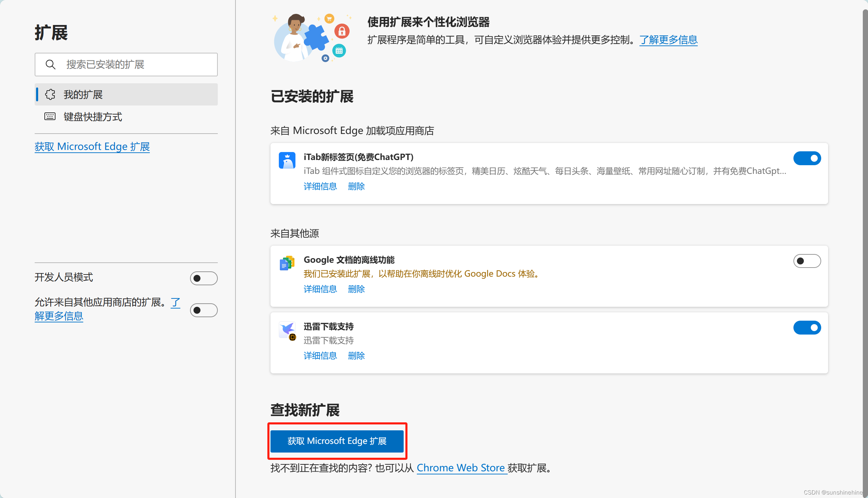Turn off Xunlei download support toggle
The image size is (868, 498).
coord(807,328)
